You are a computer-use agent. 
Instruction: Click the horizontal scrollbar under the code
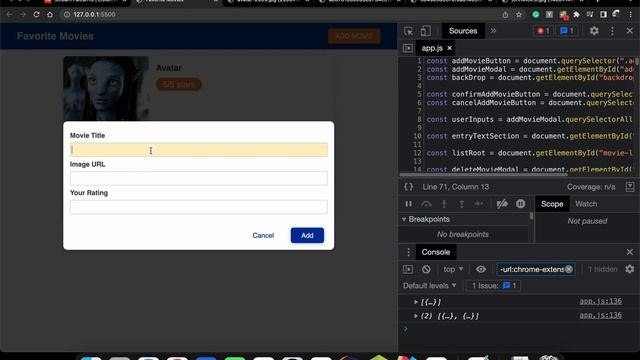tap(483, 175)
